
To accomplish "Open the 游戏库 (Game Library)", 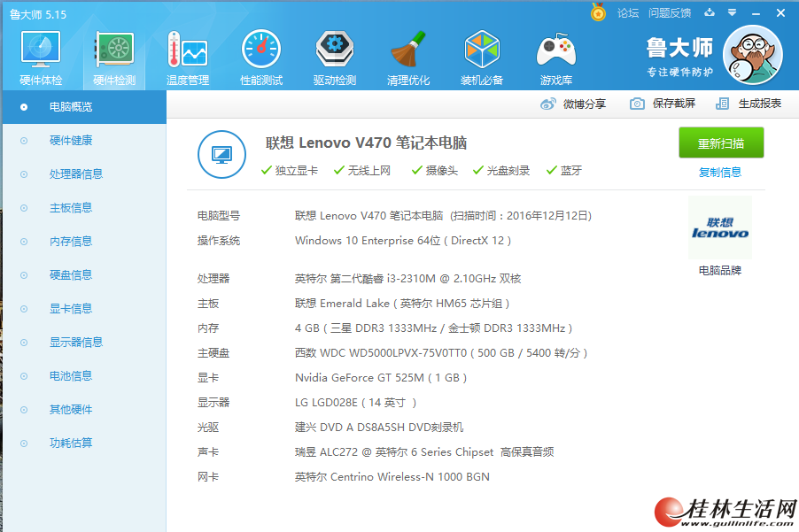I will point(555,56).
